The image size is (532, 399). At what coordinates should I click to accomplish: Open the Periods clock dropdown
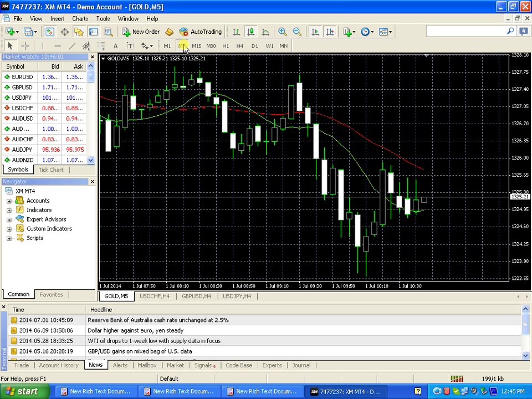pos(367,32)
